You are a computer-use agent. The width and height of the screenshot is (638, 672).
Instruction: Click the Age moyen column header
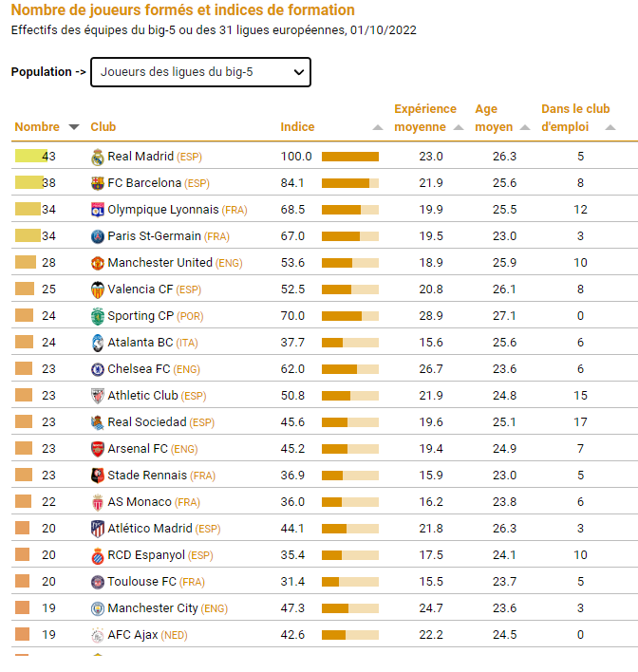(494, 118)
